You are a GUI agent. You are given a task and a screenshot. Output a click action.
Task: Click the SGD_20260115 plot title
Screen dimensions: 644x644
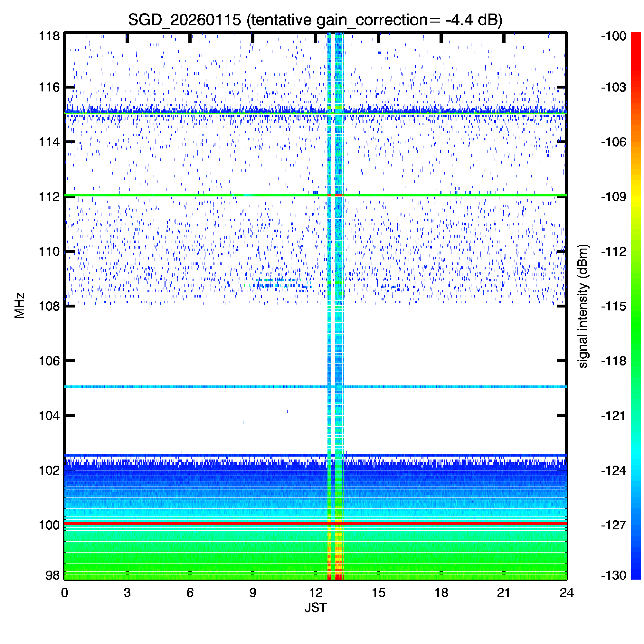point(315,20)
